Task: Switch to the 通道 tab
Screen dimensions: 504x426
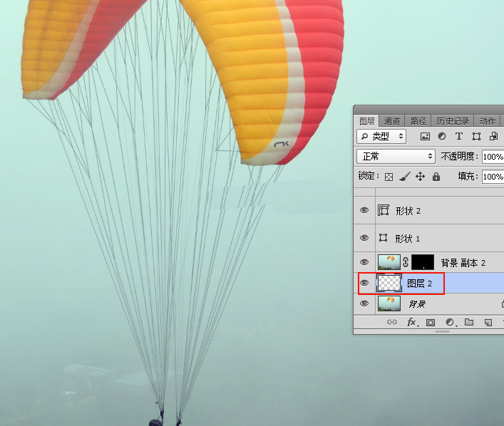Action: pos(392,121)
